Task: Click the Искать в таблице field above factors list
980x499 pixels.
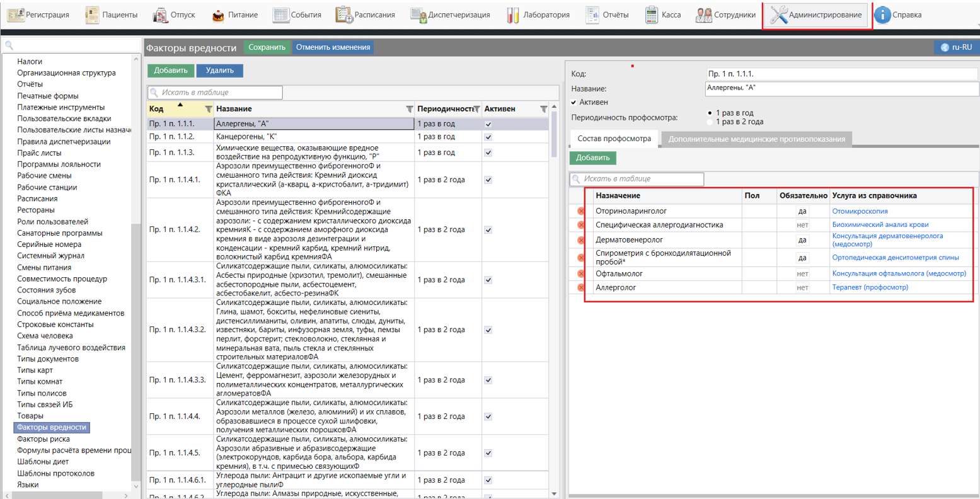Action: (x=216, y=93)
